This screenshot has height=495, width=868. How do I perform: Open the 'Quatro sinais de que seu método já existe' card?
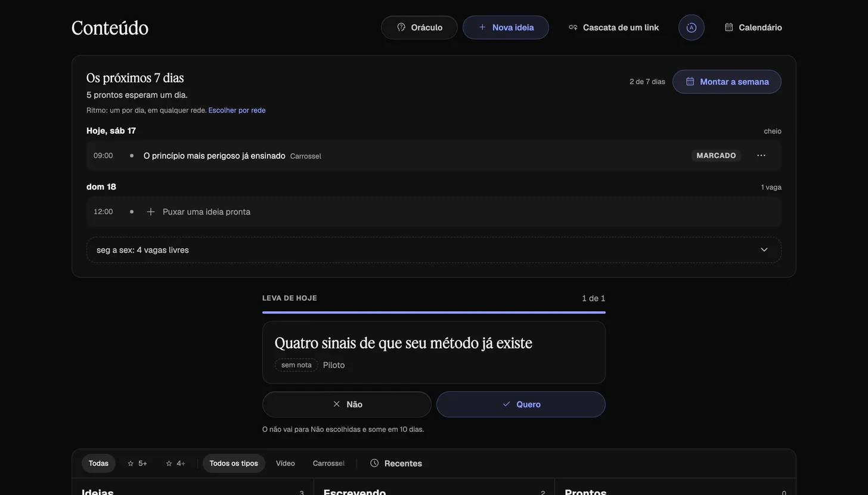point(434,352)
